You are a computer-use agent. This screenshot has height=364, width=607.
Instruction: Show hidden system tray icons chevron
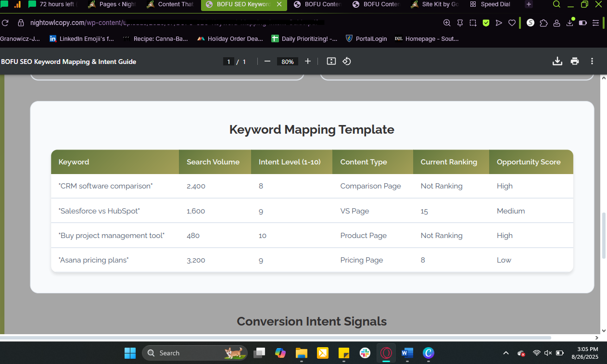(x=506, y=353)
